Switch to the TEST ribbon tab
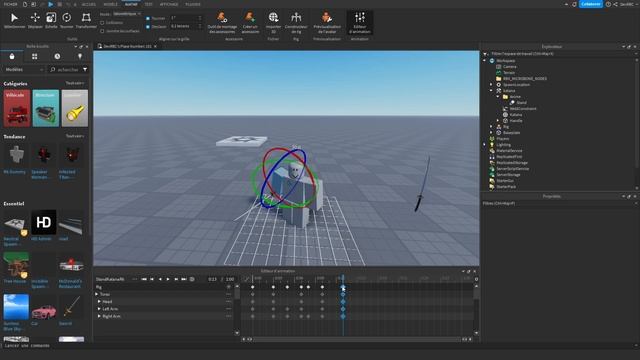 (149, 4)
